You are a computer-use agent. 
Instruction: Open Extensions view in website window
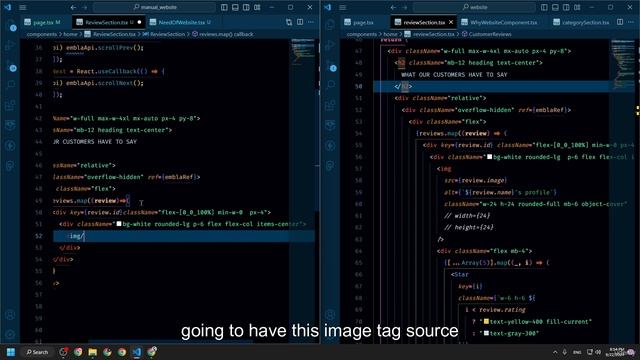point(331,105)
